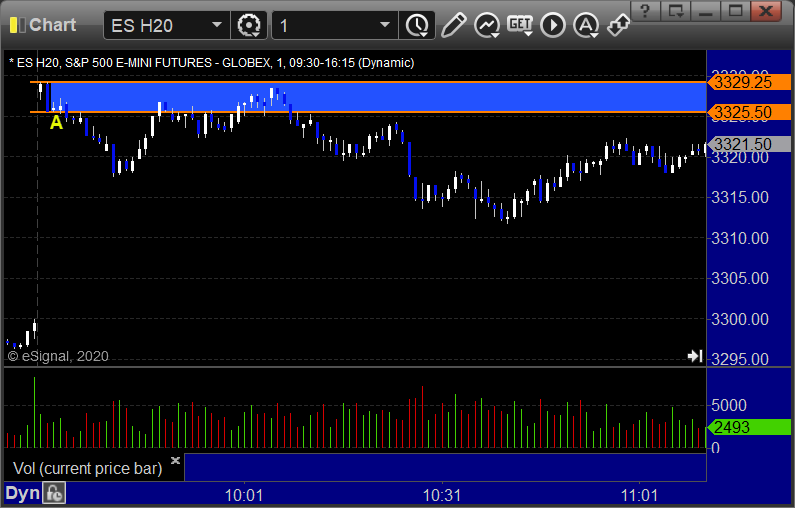Screen dimensions: 795x508
Task: Click the yellow A marker on chart
Action: click(x=56, y=122)
